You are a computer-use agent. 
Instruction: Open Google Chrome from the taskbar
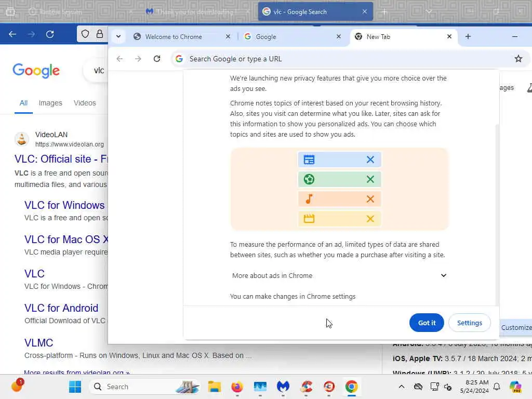352,387
